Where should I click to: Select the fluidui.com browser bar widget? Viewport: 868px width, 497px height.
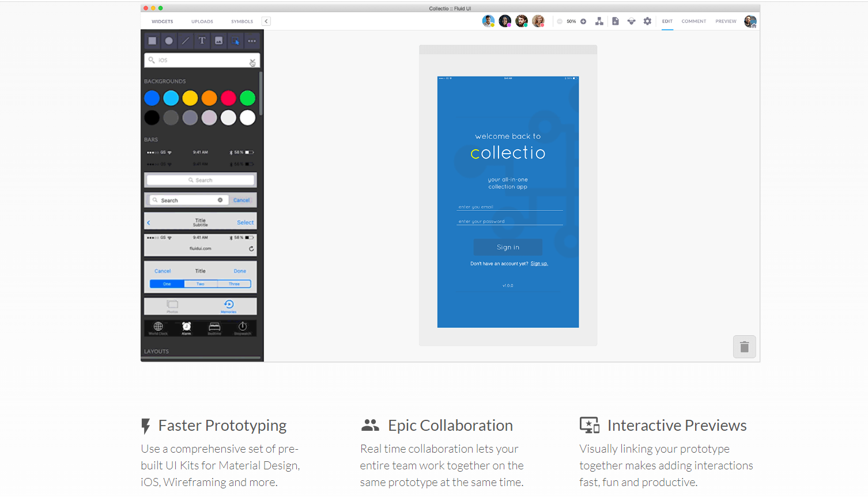[200, 244]
